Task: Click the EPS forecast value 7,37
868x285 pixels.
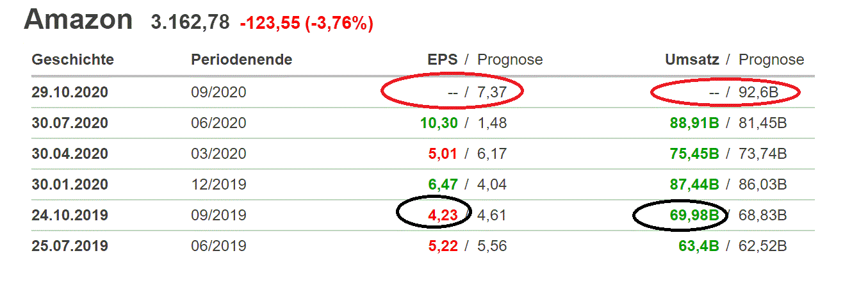Action: (492, 92)
